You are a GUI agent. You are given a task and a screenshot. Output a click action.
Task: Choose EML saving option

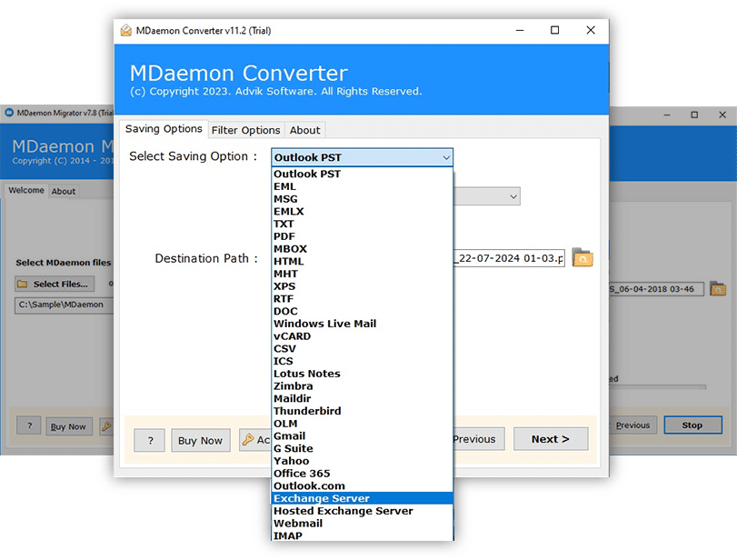click(362, 186)
